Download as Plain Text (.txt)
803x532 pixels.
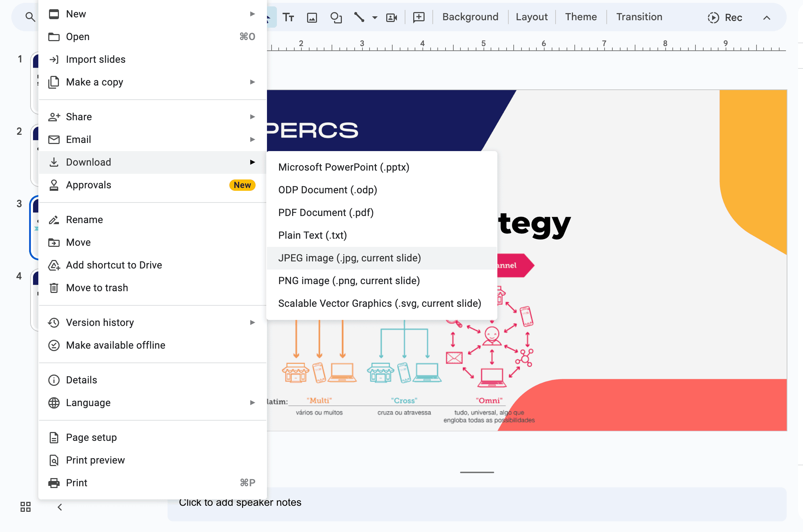[x=382, y=235]
